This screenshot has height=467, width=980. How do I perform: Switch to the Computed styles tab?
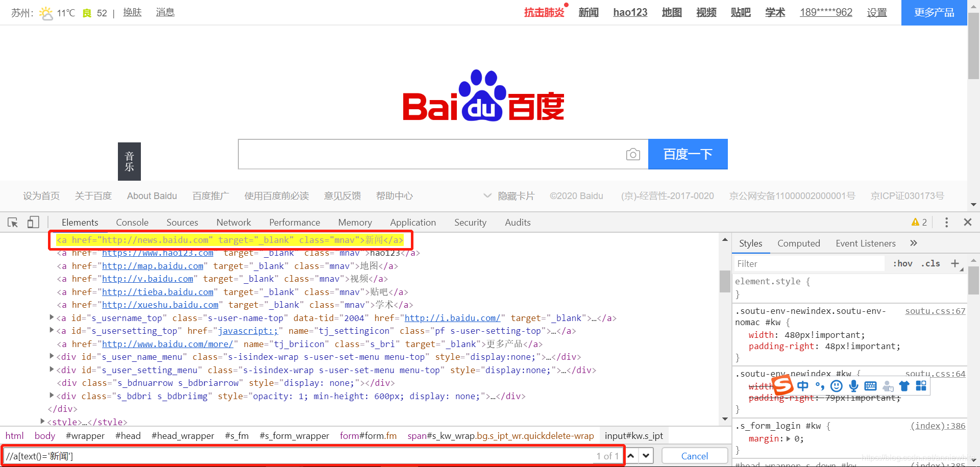(799, 243)
